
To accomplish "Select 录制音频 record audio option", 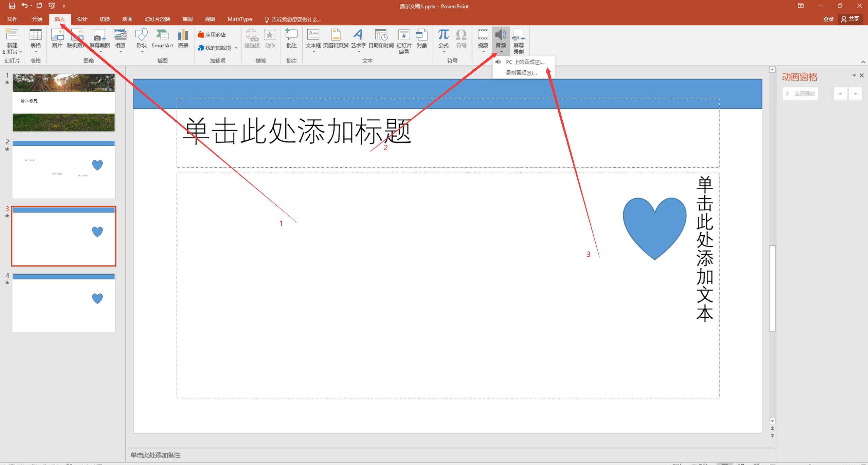I will [x=521, y=72].
